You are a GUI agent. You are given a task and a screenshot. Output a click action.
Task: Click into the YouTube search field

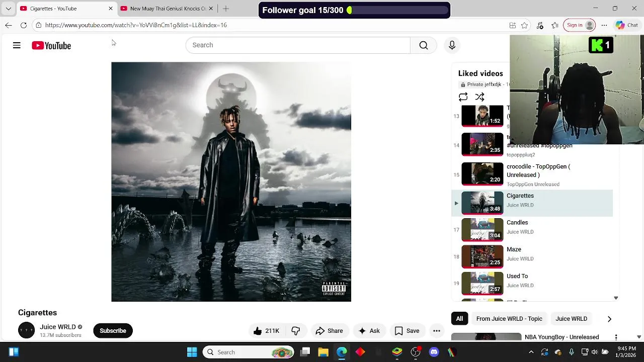click(x=298, y=45)
